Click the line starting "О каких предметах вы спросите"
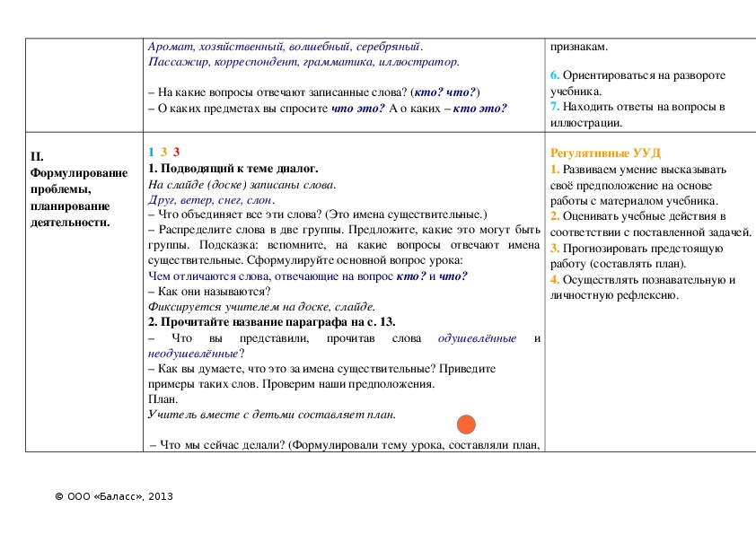 (x=328, y=109)
